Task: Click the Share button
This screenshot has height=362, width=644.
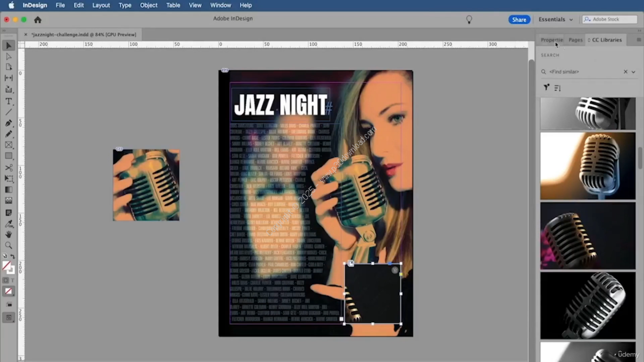Action: tap(519, 20)
